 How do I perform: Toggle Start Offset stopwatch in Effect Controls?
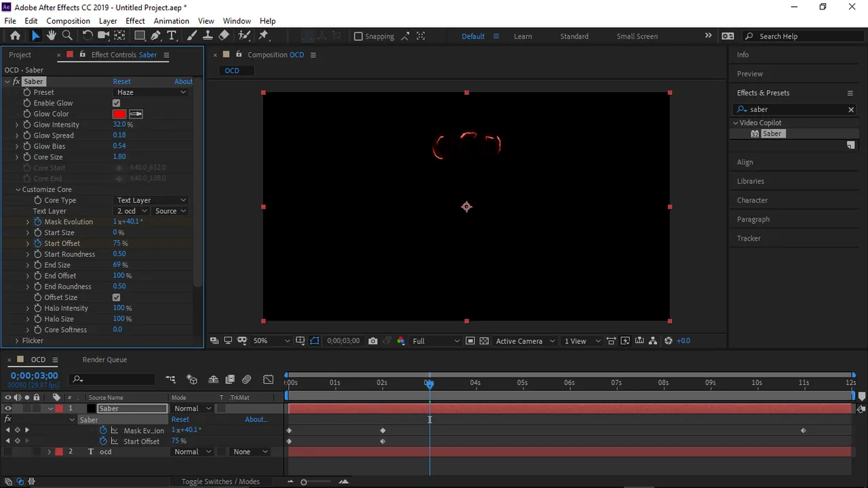pos(38,243)
